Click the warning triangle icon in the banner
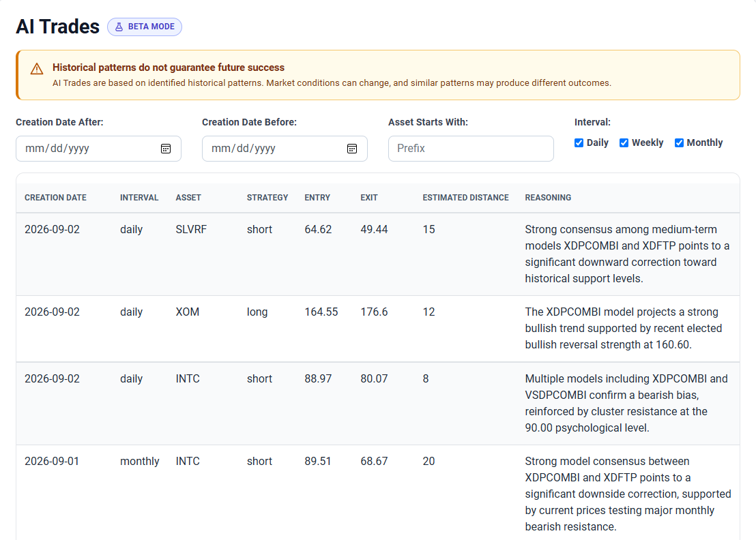 pyautogui.click(x=37, y=69)
